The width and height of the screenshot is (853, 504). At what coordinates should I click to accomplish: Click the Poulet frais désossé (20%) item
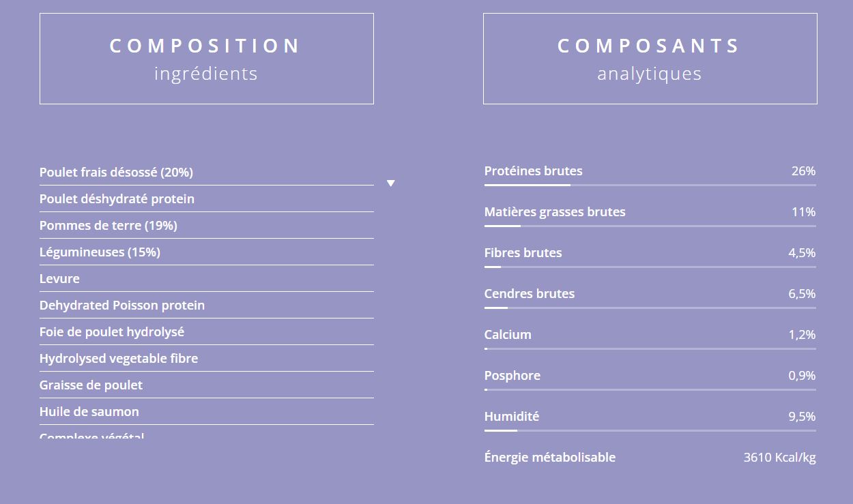click(x=116, y=173)
